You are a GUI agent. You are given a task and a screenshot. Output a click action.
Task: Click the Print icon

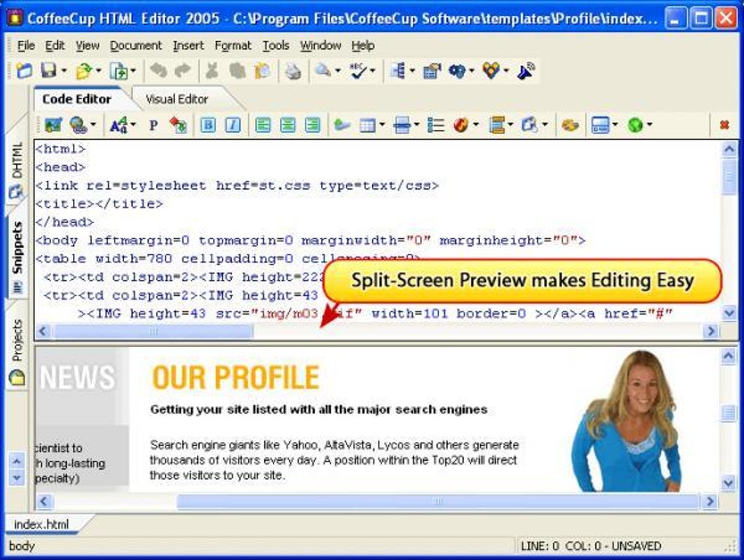pos(292,71)
